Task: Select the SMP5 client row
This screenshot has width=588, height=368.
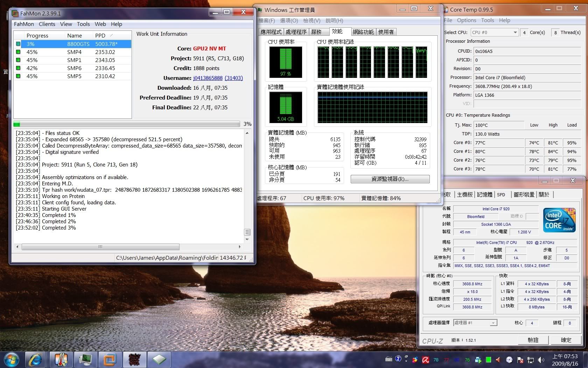Action: point(72,76)
